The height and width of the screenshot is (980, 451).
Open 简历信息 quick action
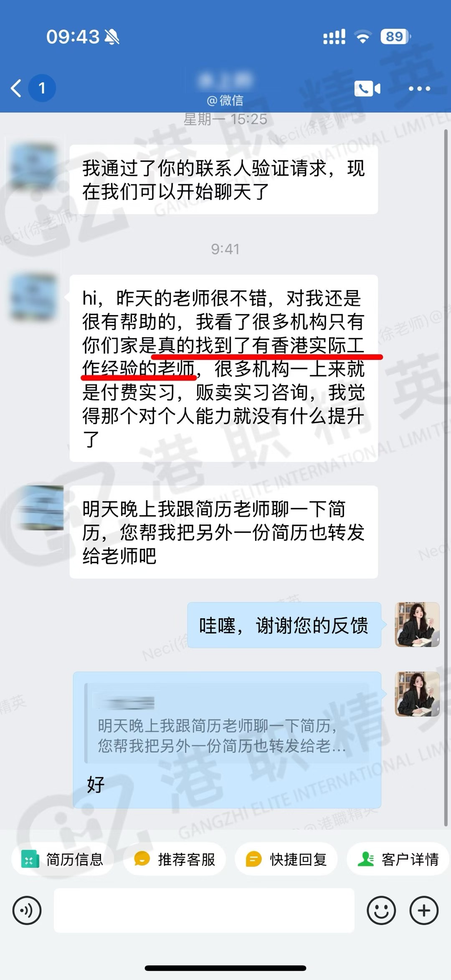pyautogui.click(x=63, y=859)
